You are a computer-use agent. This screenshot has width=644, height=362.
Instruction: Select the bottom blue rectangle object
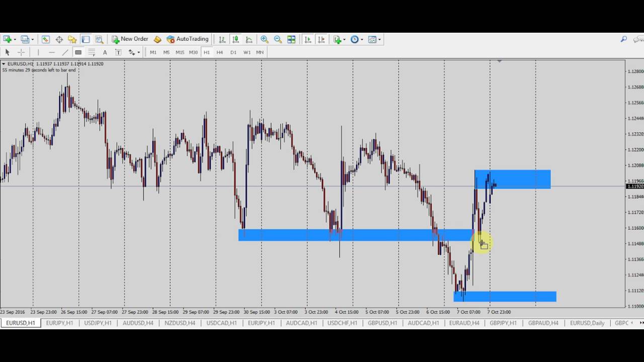coord(505,296)
